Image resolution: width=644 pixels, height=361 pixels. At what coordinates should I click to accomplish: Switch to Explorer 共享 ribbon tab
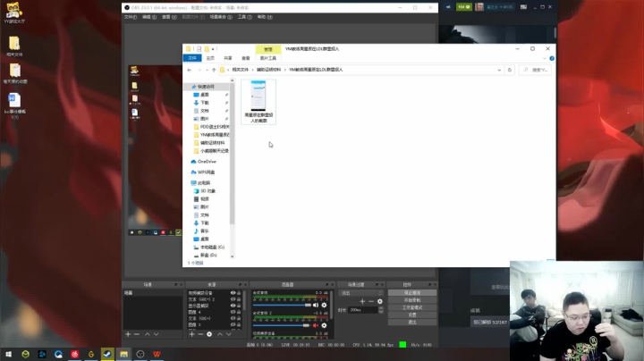point(228,58)
